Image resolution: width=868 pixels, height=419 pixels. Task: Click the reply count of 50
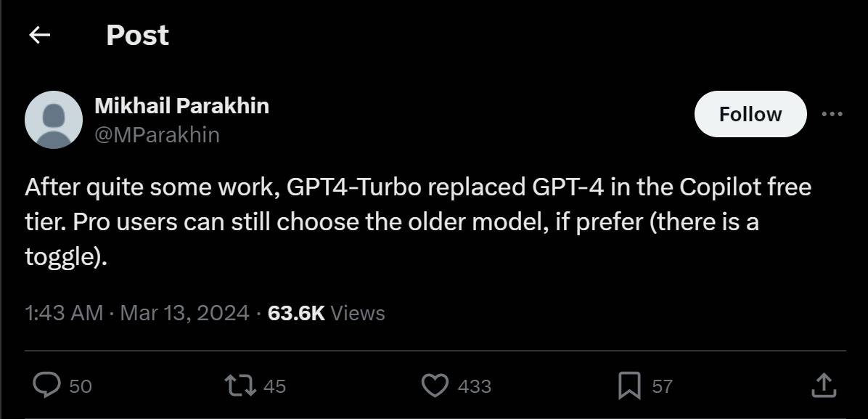(81, 386)
